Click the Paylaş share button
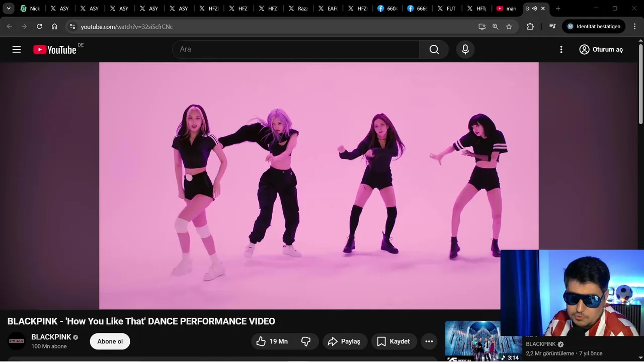This screenshot has width=644, height=362. [x=345, y=341]
